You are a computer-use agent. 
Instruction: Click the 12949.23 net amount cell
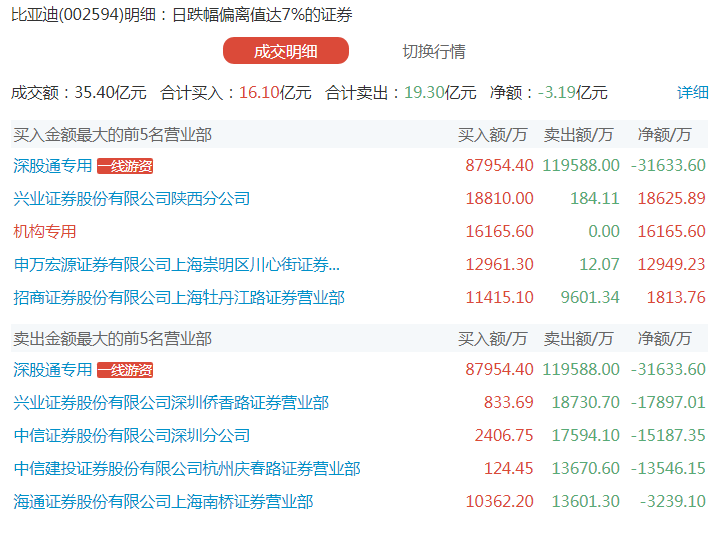point(671,265)
